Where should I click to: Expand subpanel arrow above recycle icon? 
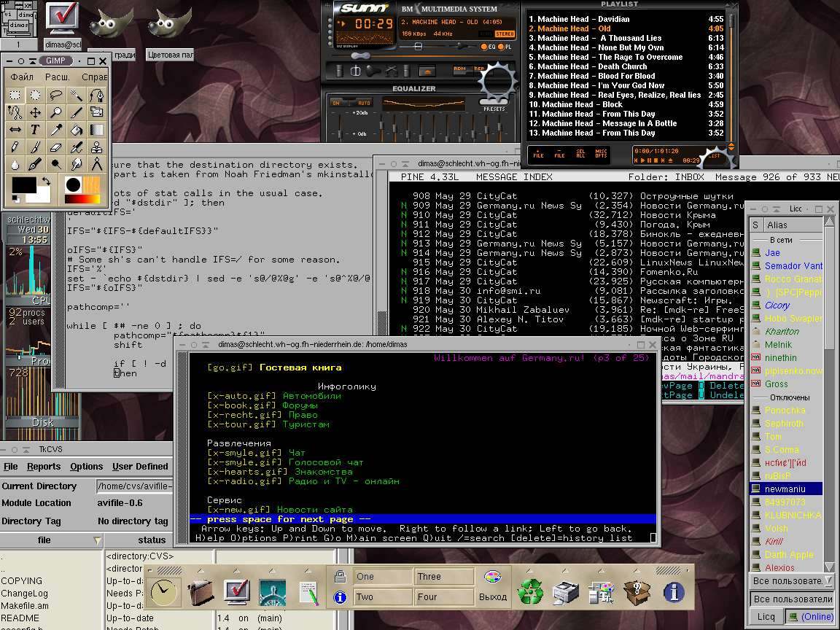pyautogui.click(x=529, y=570)
